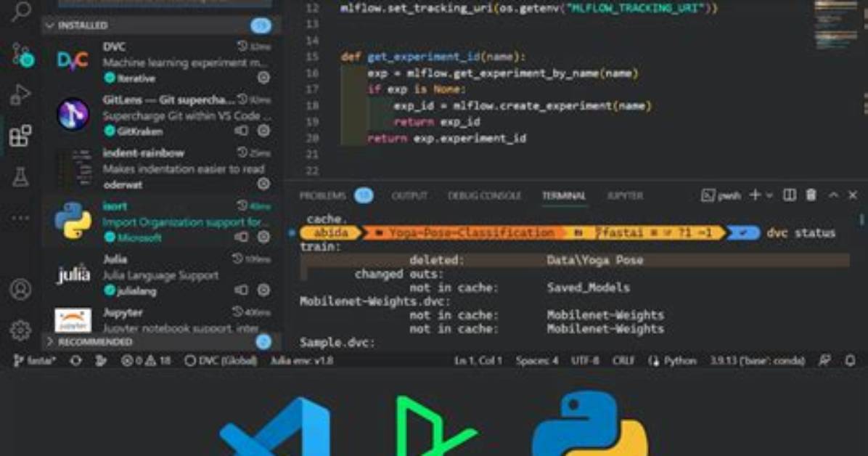Switch to the TERMINAL tab
This screenshot has width=868, height=456.
click(x=563, y=195)
